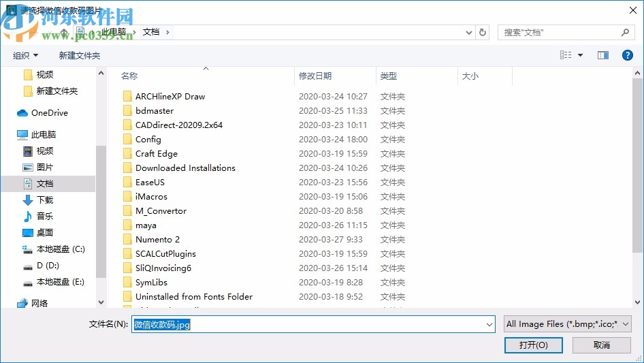Screen dimensions: 644x363
Task: Click the sidebar scroll down arrow
Action: point(101,302)
